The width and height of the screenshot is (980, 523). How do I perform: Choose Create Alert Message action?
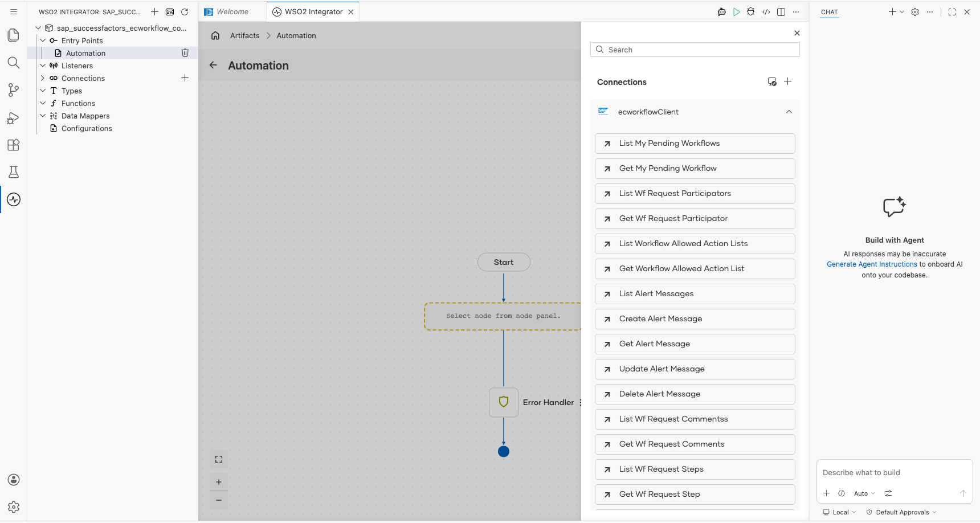click(695, 319)
